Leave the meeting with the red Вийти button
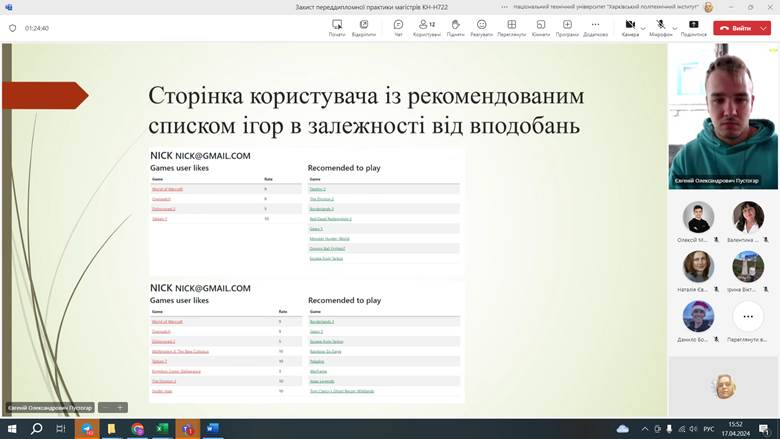780x439 pixels. (x=736, y=28)
